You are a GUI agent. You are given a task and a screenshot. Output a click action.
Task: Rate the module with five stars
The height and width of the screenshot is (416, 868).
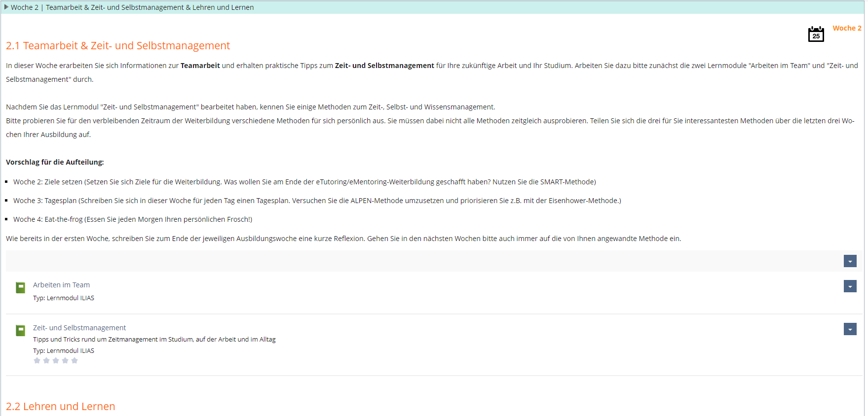click(x=75, y=361)
